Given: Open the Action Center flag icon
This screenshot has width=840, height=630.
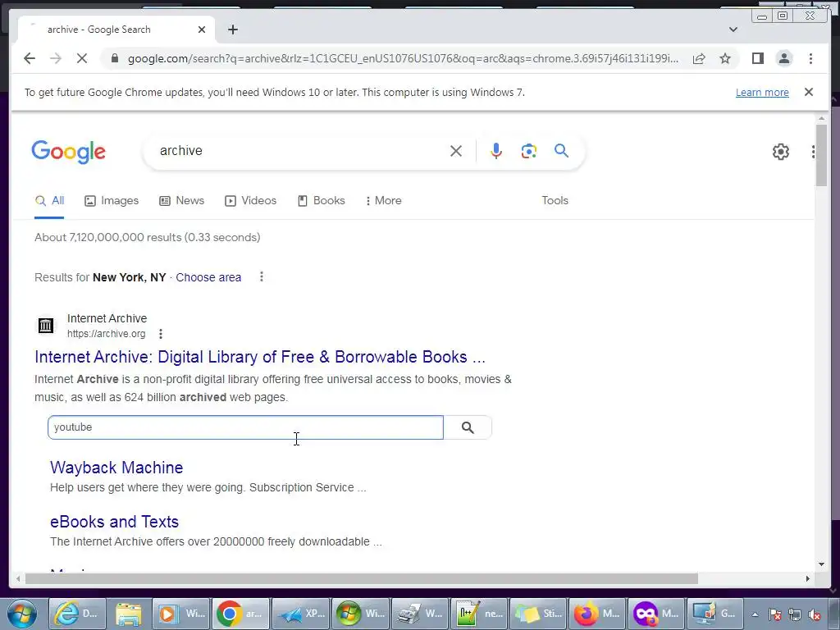Looking at the screenshot, I should (775, 614).
